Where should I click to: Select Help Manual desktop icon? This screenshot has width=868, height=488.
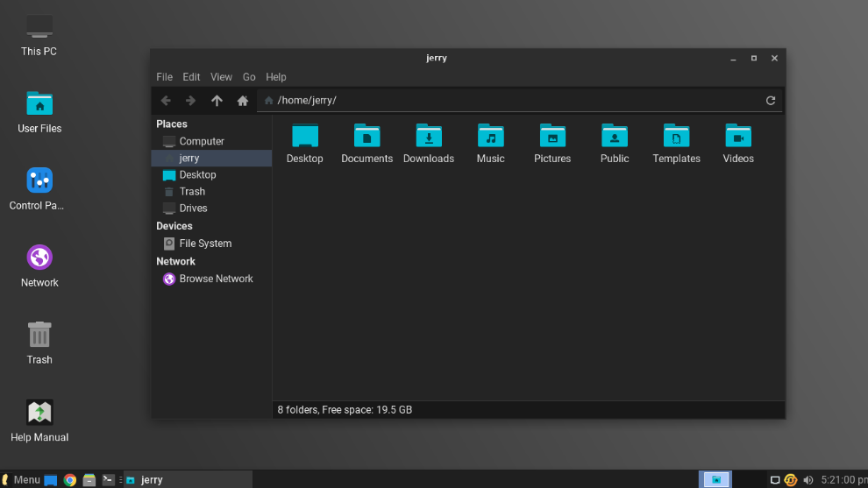(39, 421)
